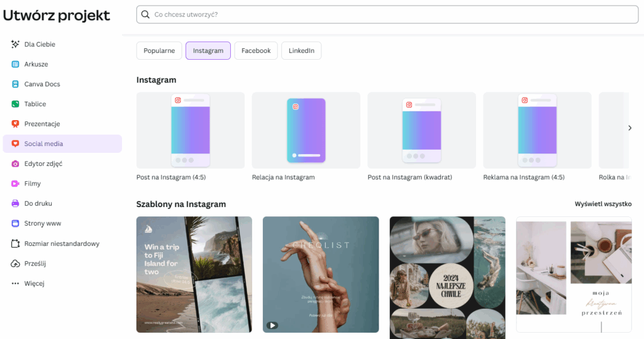Open the Cheqlist hands template
This screenshot has height=339, width=644.
[x=321, y=274]
